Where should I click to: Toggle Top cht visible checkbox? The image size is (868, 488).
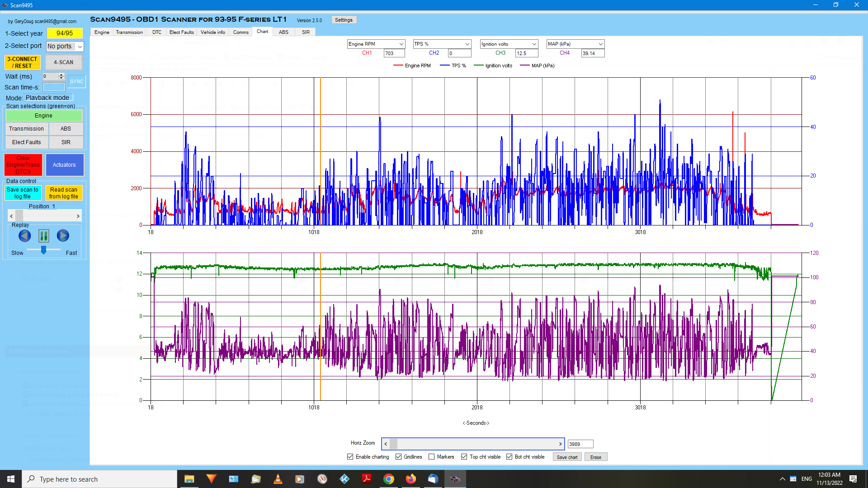[464, 457]
